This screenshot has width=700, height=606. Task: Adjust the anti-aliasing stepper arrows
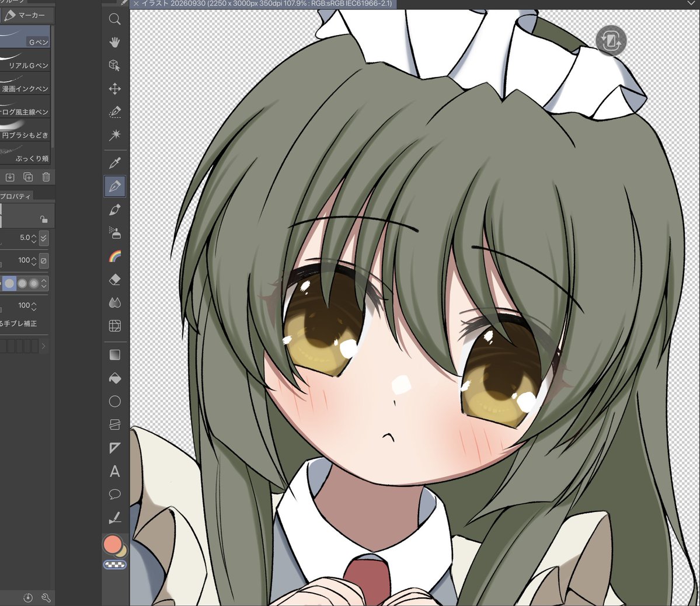[x=44, y=284]
